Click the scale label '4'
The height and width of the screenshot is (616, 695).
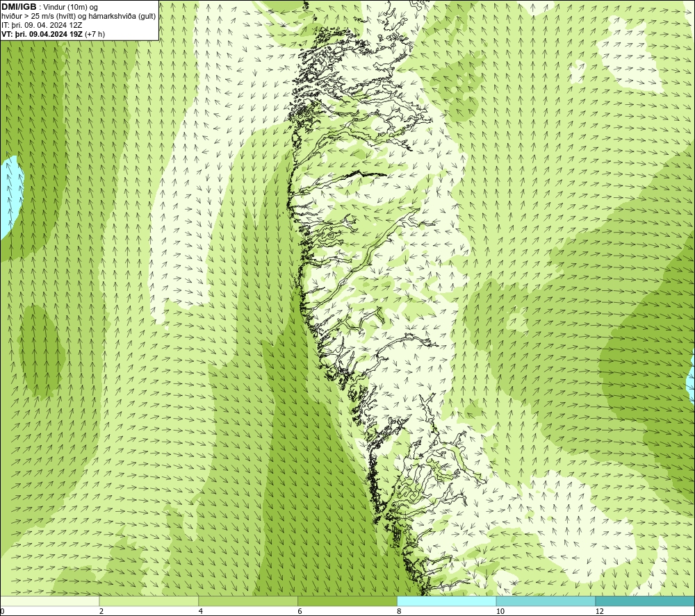coord(201,612)
